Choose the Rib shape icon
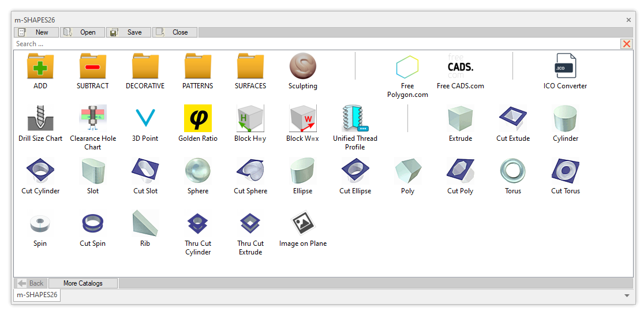The image size is (644, 311). tap(145, 223)
